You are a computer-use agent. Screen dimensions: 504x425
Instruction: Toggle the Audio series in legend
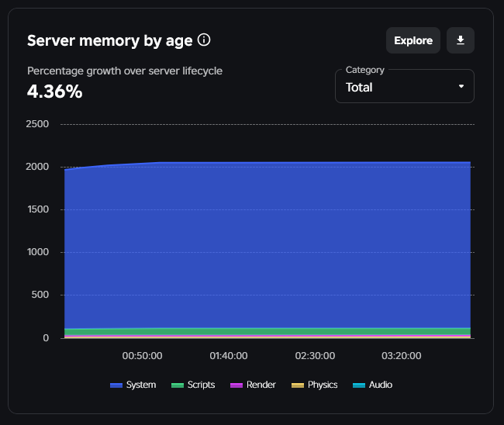pos(372,385)
